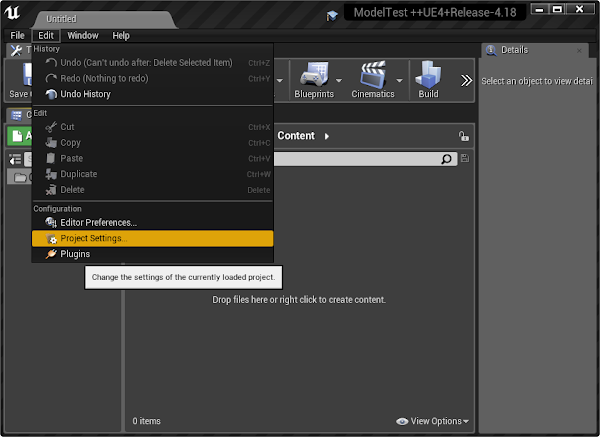This screenshot has width=600, height=437.
Task: Select the Details panel tab
Action: click(x=536, y=50)
